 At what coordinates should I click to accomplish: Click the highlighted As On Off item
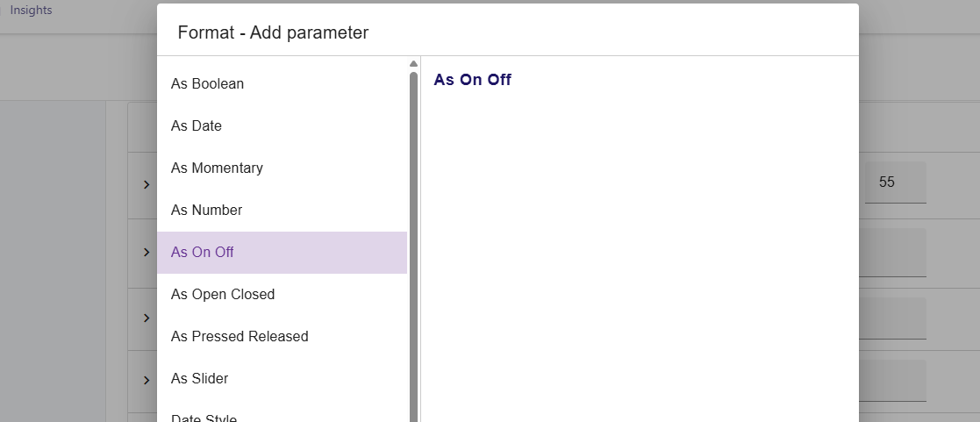coord(203,253)
